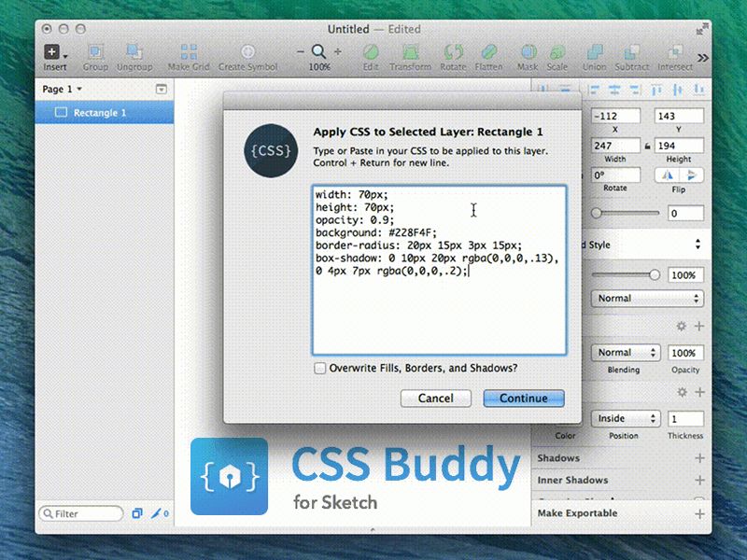Click the Ungroup toolbar icon
The image size is (747, 560).
click(134, 51)
